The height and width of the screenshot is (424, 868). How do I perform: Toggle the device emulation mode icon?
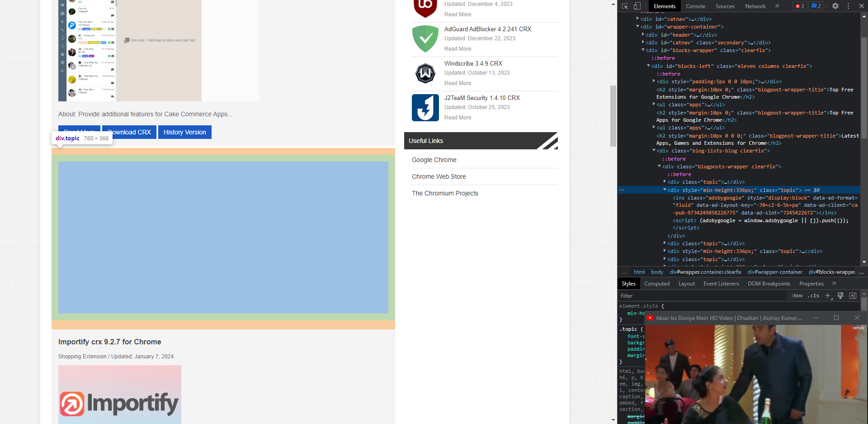[x=637, y=6]
